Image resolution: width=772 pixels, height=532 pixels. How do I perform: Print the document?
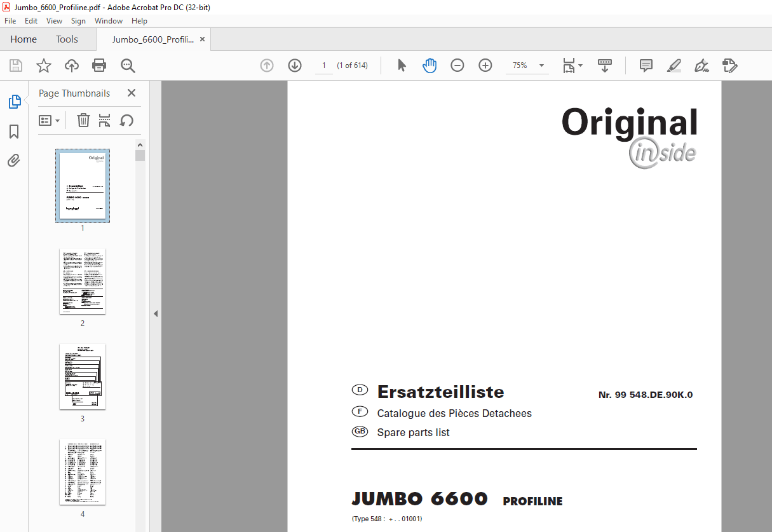pyautogui.click(x=99, y=65)
